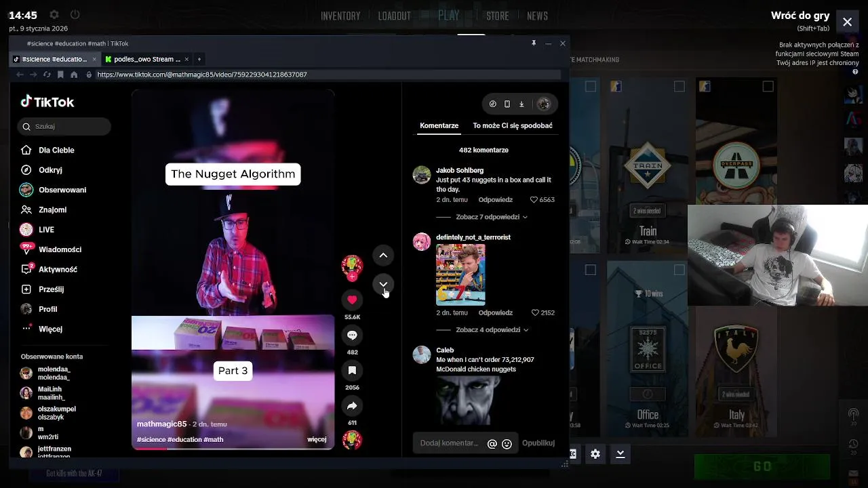The image size is (868, 488).
Task: Tick the Office map checkbox in CS2
Action: click(x=679, y=270)
